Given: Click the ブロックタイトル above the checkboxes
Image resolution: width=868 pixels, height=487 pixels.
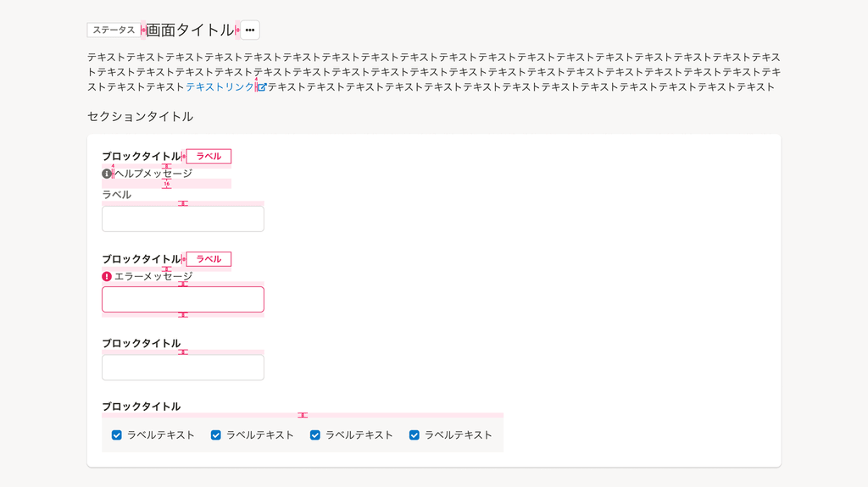Looking at the screenshot, I should click(141, 407).
